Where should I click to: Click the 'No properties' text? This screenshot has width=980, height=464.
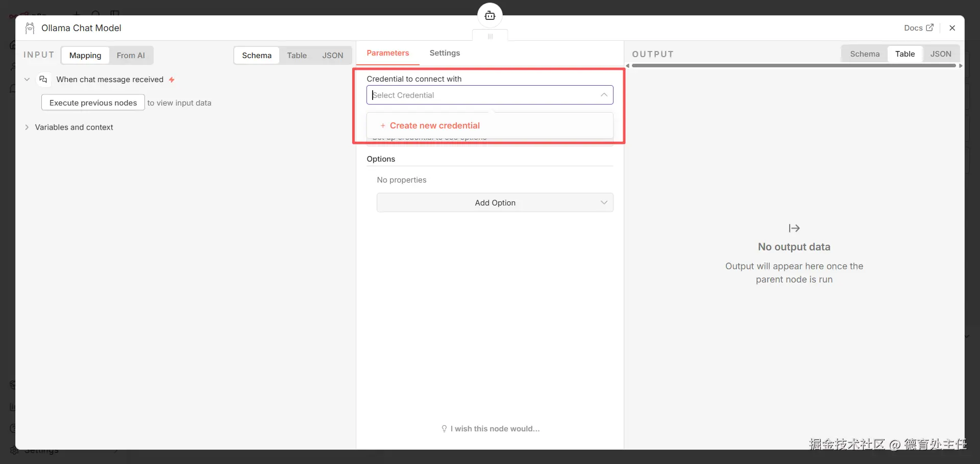click(402, 180)
